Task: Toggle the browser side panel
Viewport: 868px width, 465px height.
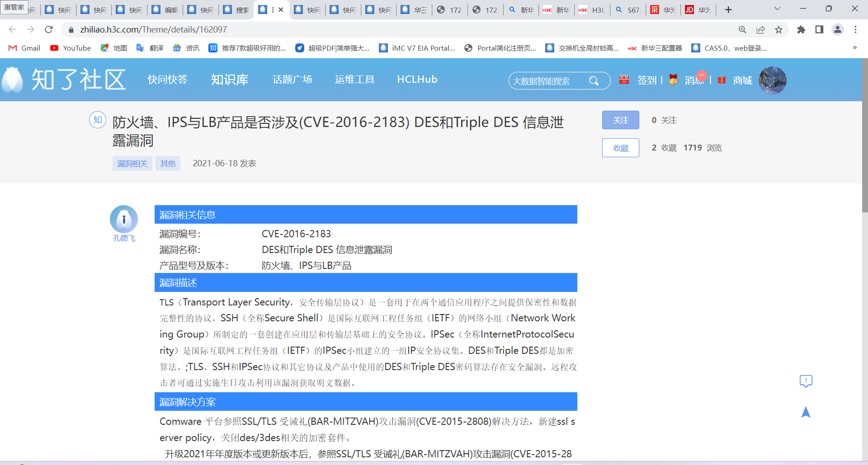Action: click(x=819, y=29)
